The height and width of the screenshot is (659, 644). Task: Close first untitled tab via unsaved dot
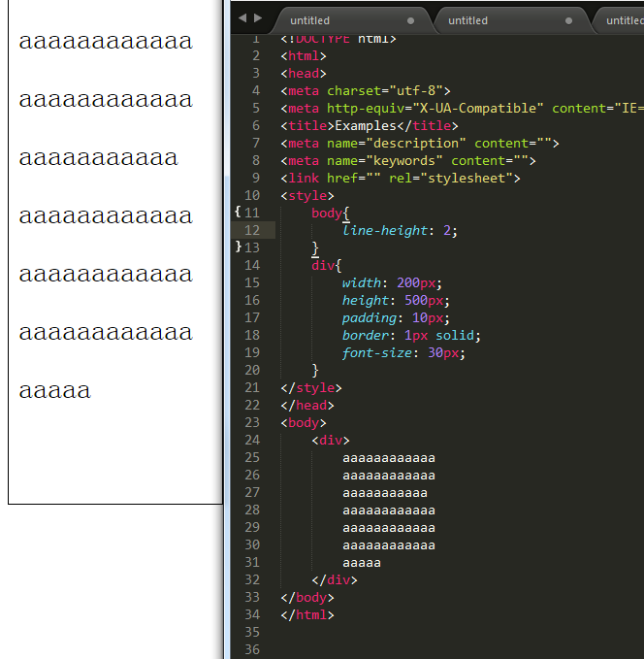pos(410,20)
